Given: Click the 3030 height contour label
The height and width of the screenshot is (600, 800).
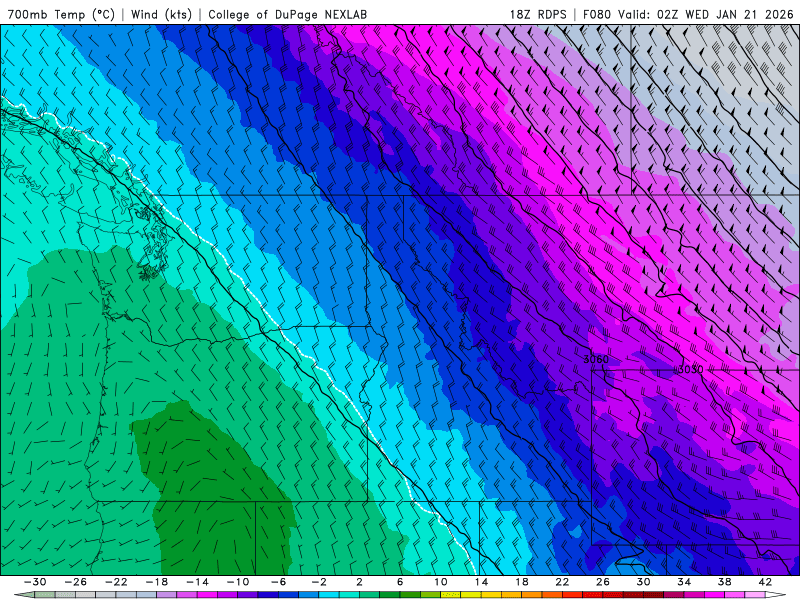Looking at the screenshot, I should 690,369.
